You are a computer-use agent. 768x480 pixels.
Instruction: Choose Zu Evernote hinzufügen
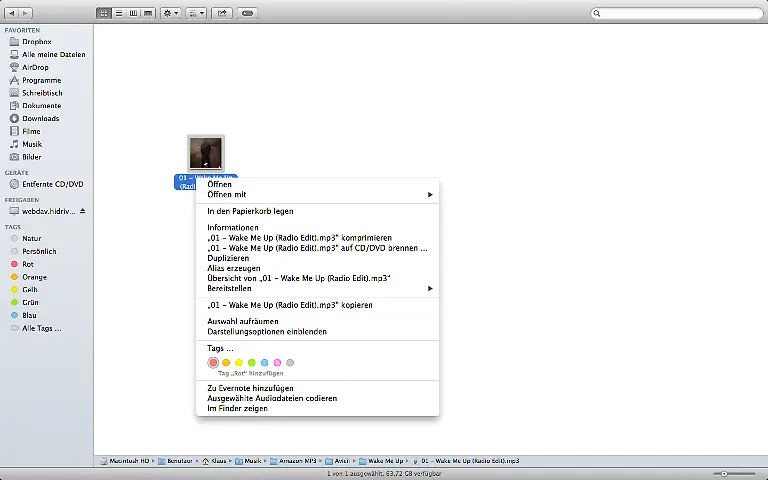tap(317, 388)
